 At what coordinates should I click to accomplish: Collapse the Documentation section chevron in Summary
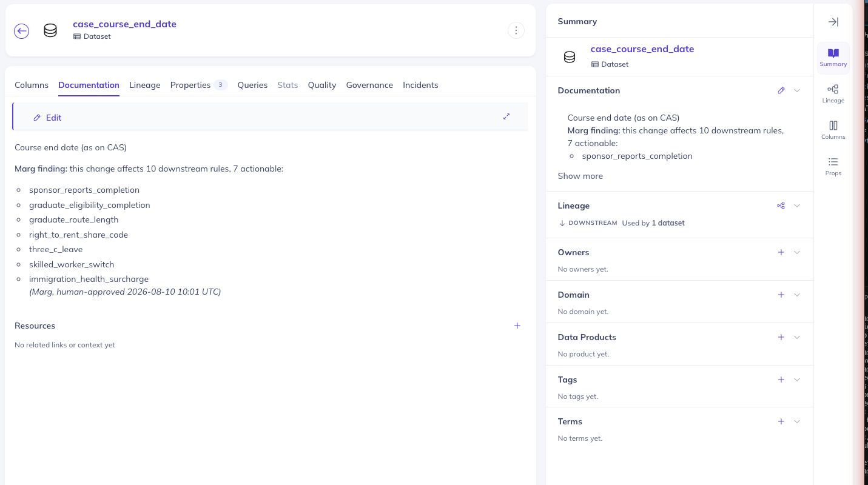797,90
